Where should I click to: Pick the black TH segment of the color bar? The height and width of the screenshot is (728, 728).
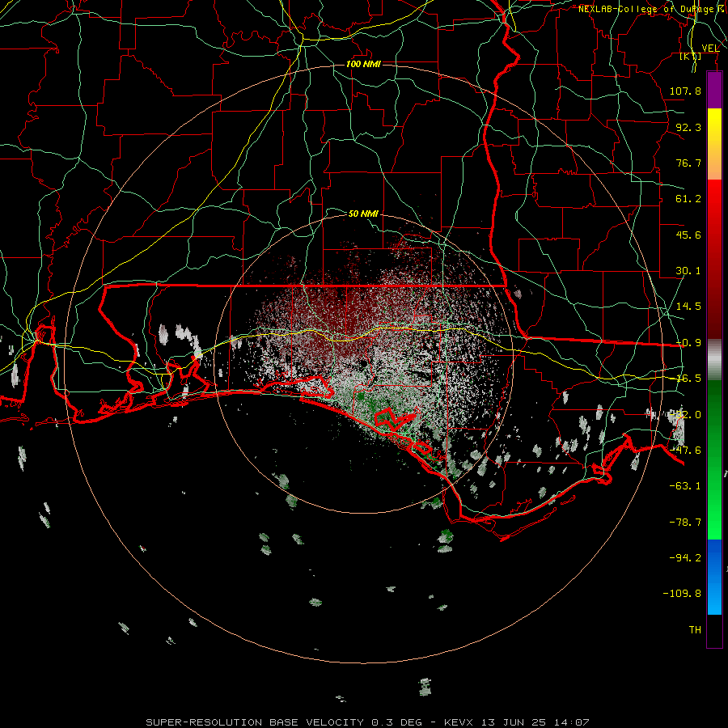point(714,630)
